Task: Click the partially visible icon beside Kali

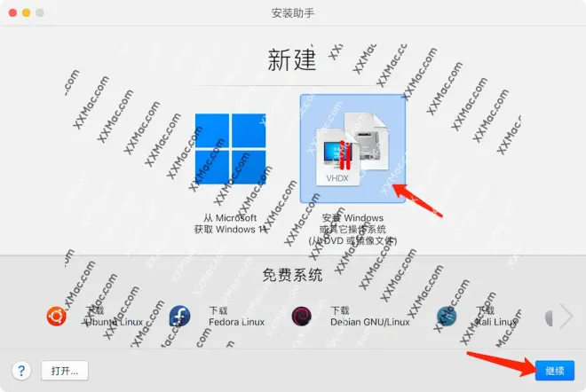Action: tap(549, 318)
